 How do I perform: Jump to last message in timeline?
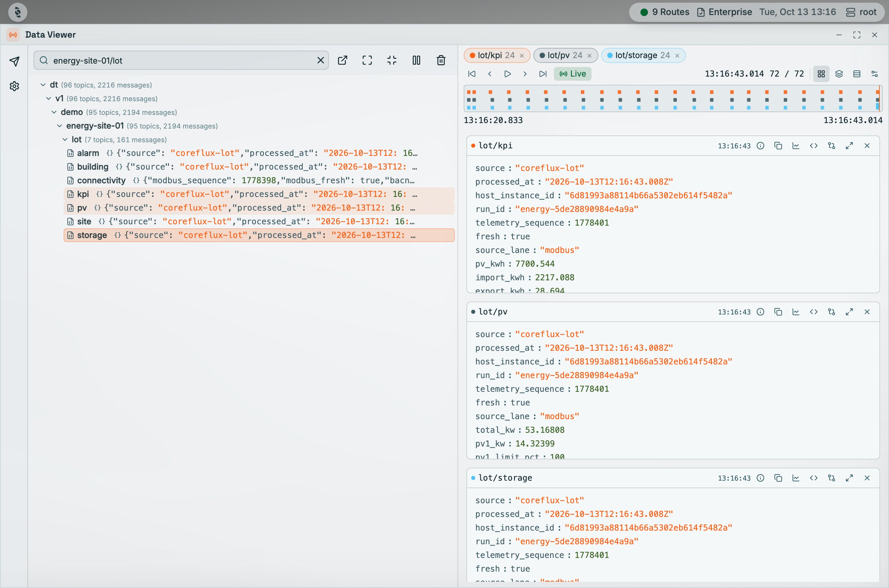pos(543,74)
